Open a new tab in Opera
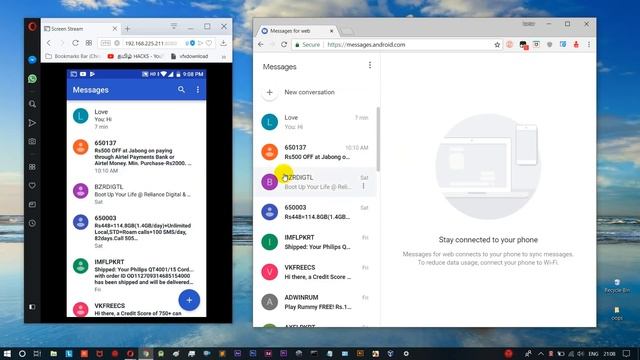Screen dimensions: 640x360 coord(127,29)
